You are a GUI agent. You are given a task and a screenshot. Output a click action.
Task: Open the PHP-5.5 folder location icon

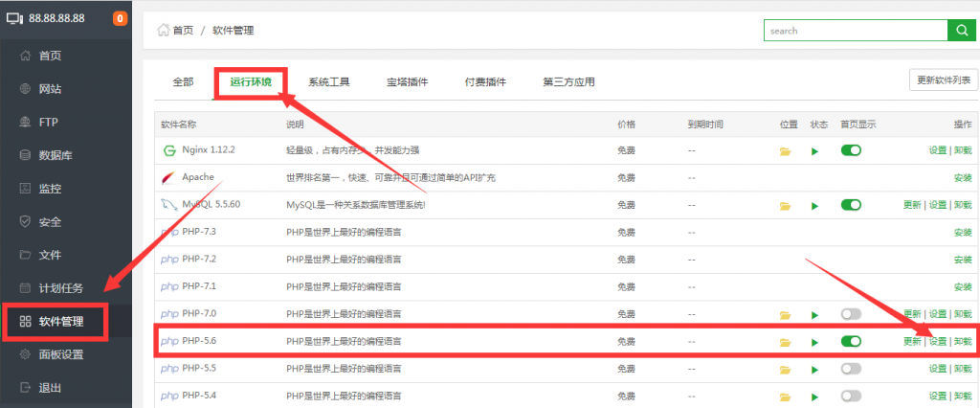[x=786, y=370]
